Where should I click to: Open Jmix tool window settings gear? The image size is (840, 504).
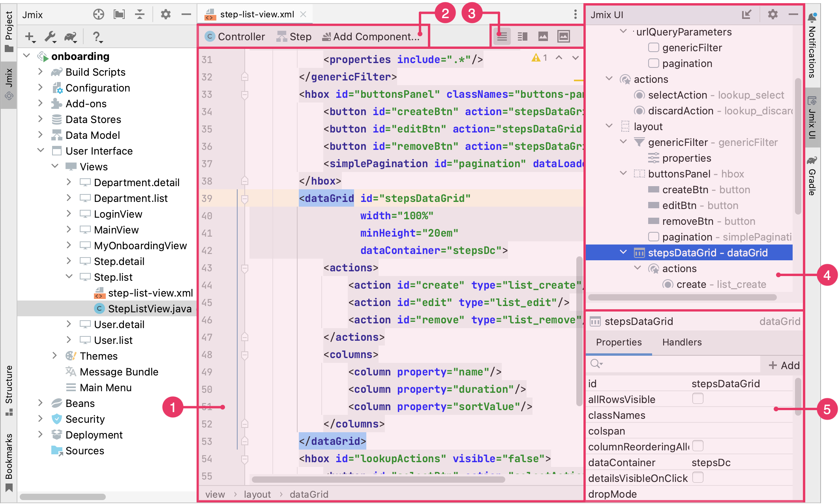click(166, 15)
